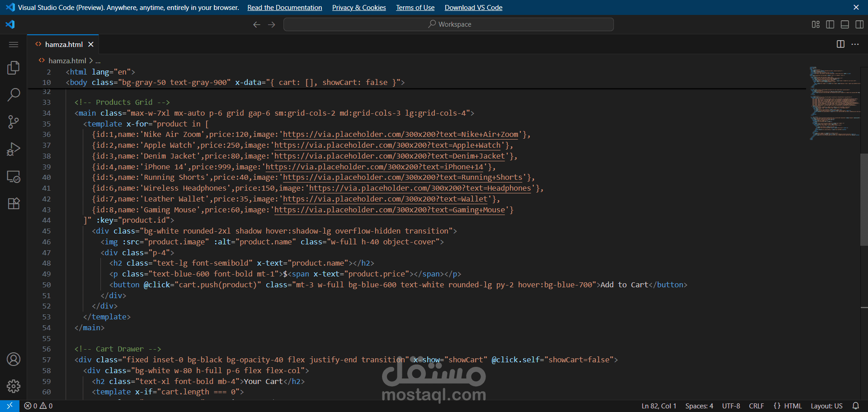The height and width of the screenshot is (412, 868).
Task: Click line number 45 in gutter
Action: tap(47, 231)
